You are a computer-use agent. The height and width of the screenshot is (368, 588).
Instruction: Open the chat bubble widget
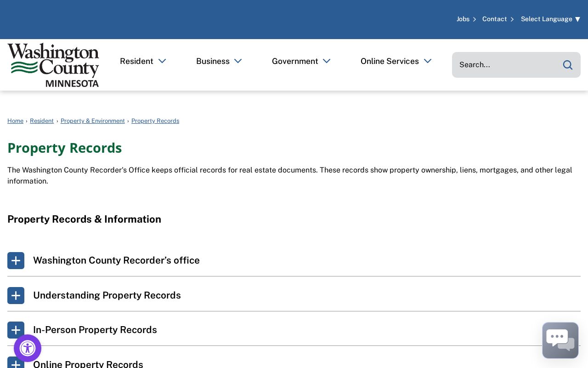click(x=560, y=340)
